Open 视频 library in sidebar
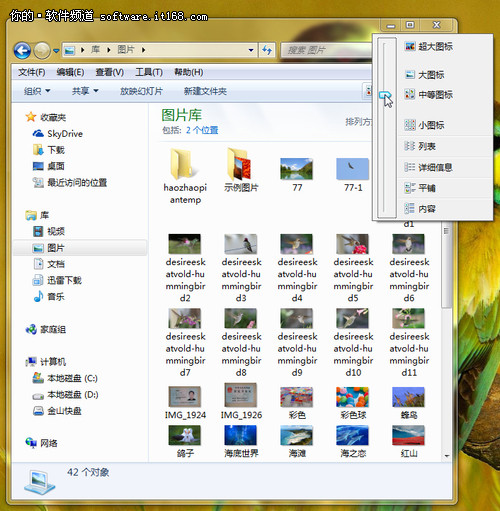Image resolution: width=500 pixels, height=511 pixels. 49,231
